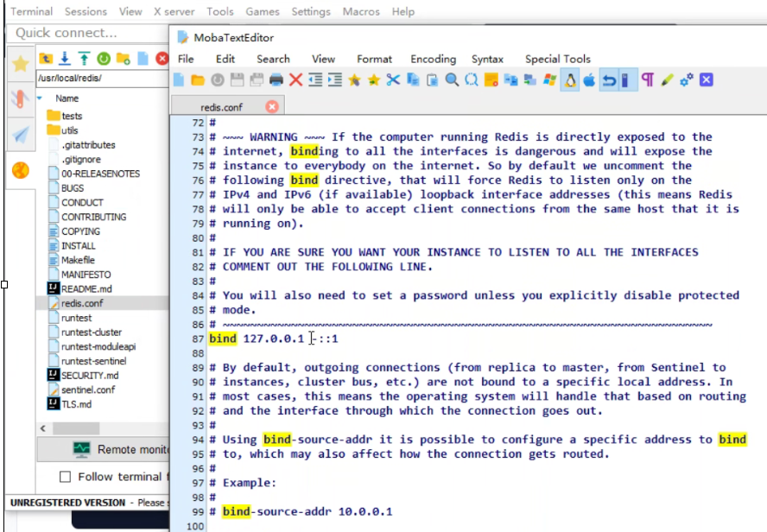Select the tests folder in file list
This screenshot has height=532, width=767.
(72, 116)
